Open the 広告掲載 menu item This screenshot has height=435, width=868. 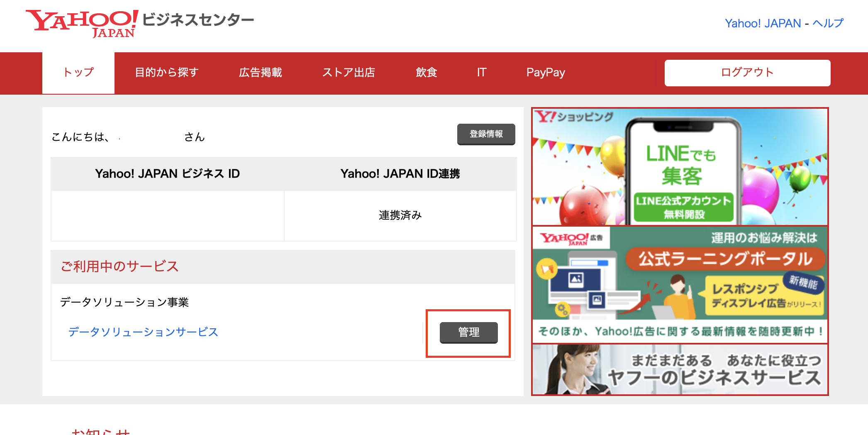261,73
